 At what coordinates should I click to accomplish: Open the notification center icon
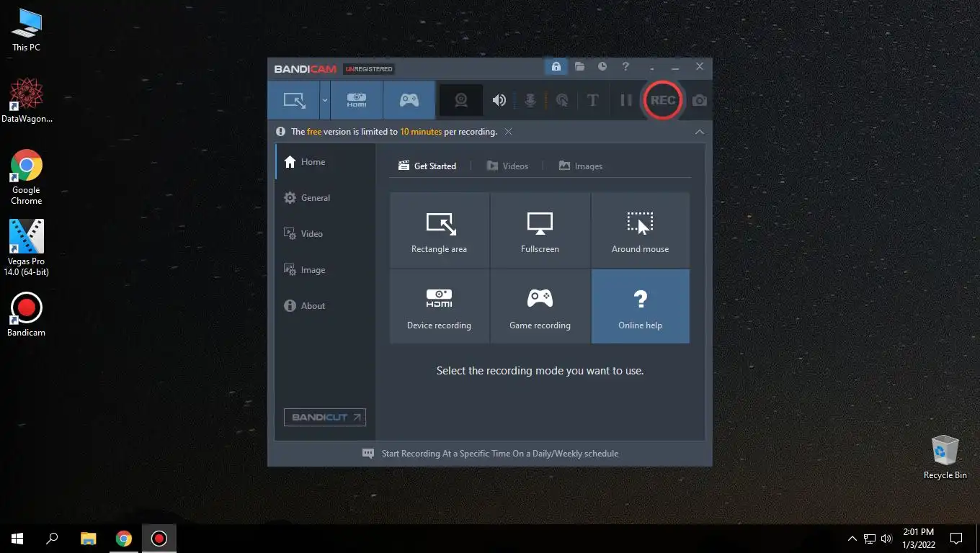956,538
